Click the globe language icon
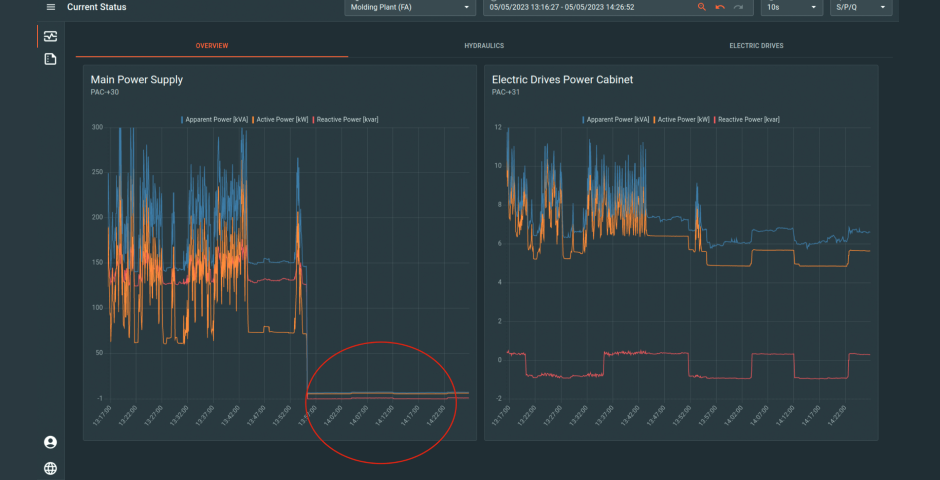 coord(50,467)
